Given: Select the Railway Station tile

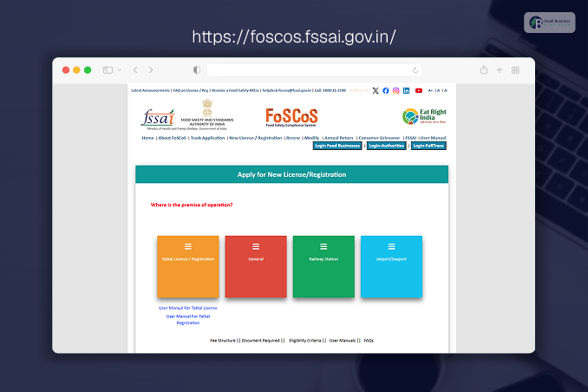Looking at the screenshot, I should [x=323, y=266].
